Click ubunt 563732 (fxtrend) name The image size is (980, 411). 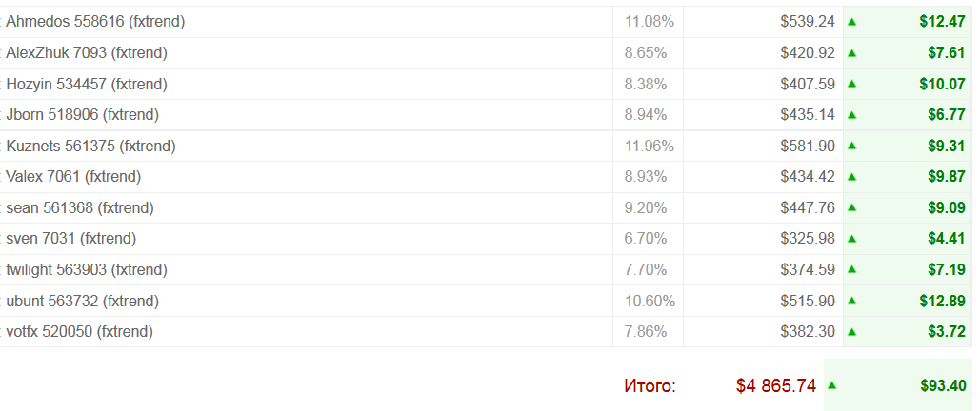82,301
